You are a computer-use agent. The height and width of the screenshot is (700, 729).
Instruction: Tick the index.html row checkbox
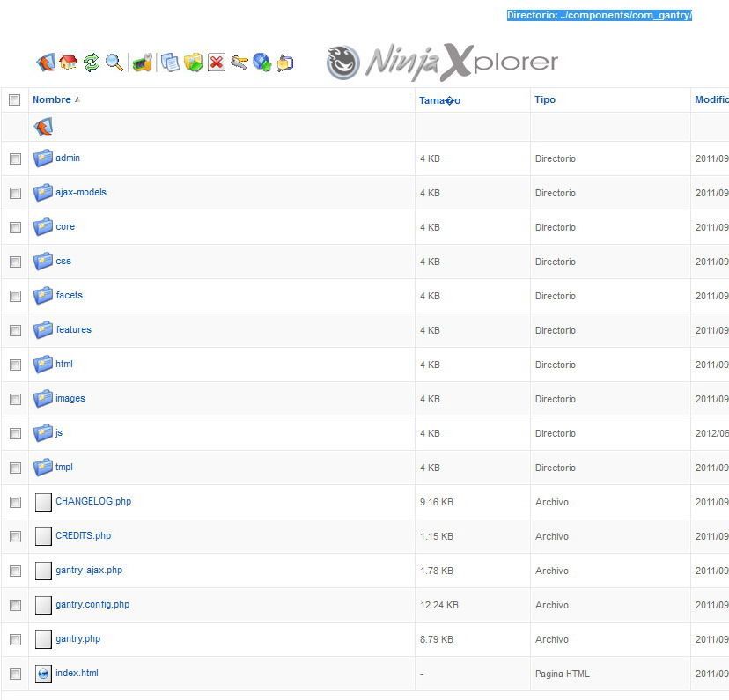[x=15, y=674]
